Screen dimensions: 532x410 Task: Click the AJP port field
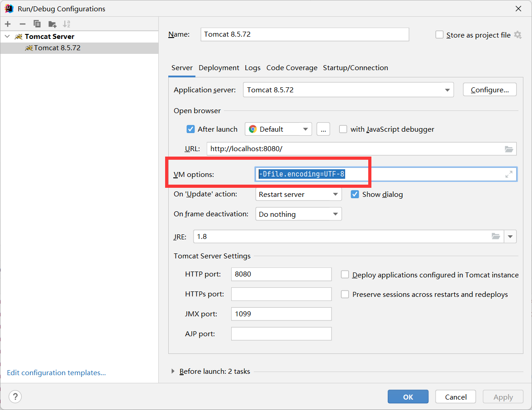coord(281,334)
